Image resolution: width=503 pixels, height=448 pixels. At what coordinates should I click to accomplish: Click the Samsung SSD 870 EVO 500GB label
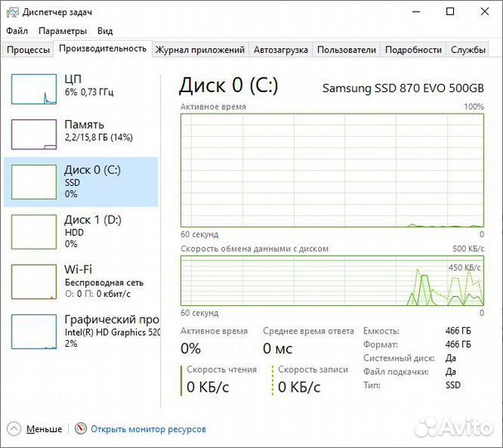[403, 88]
